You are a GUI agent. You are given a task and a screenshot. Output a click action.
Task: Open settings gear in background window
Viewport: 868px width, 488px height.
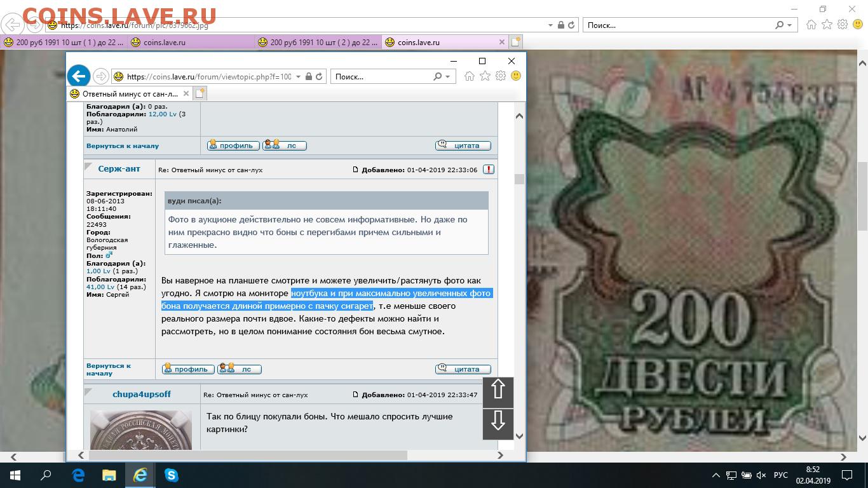pyautogui.click(x=843, y=25)
